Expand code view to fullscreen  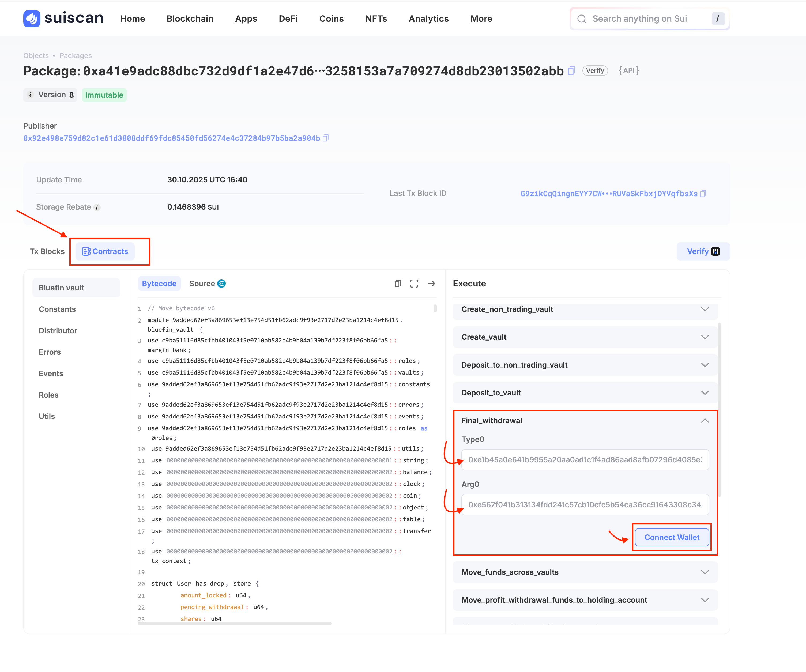(414, 284)
